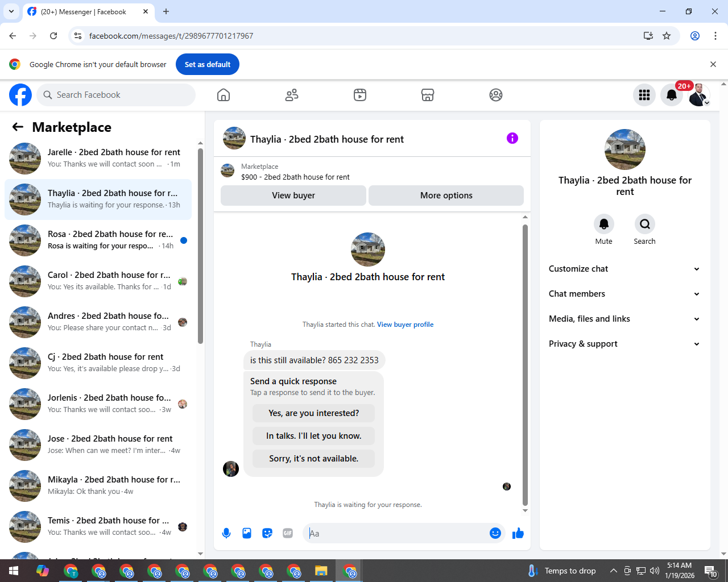728x582 pixels.
Task: Focus the message text input box
Action: (x=397, y=533)
